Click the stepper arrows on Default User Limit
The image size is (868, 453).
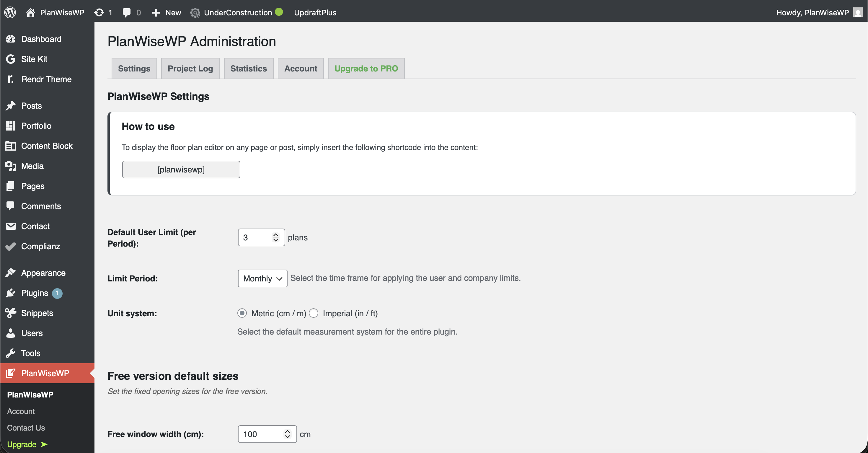click(x=276, y=237)
